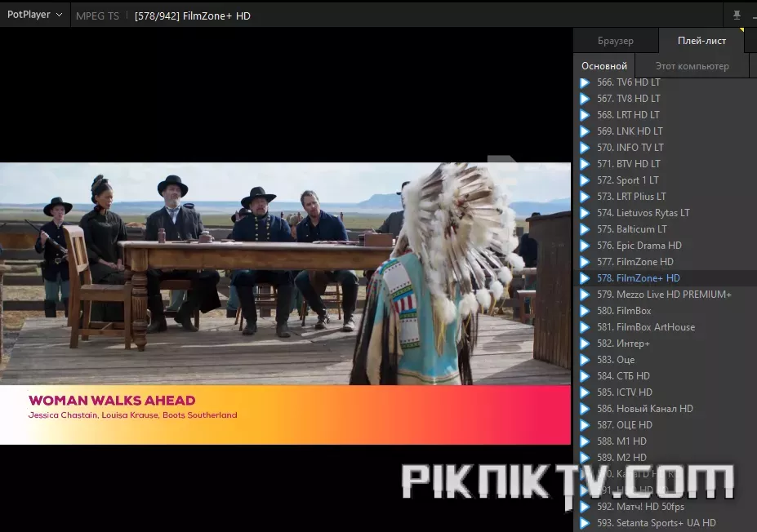Pick channel 586. Новый Канал HD
The height and width of the screenshot is (532, 757).
coord(645,409)
